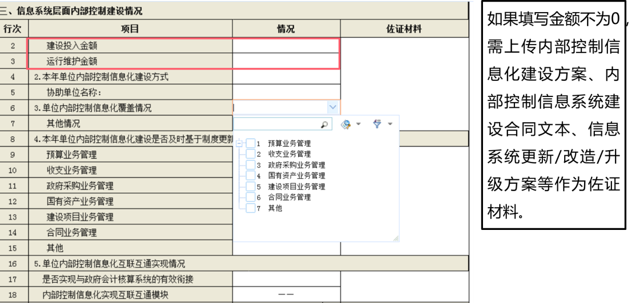The image size is (644, 303).
Task: Click the locate/search options icon
Action: point(346,124)
